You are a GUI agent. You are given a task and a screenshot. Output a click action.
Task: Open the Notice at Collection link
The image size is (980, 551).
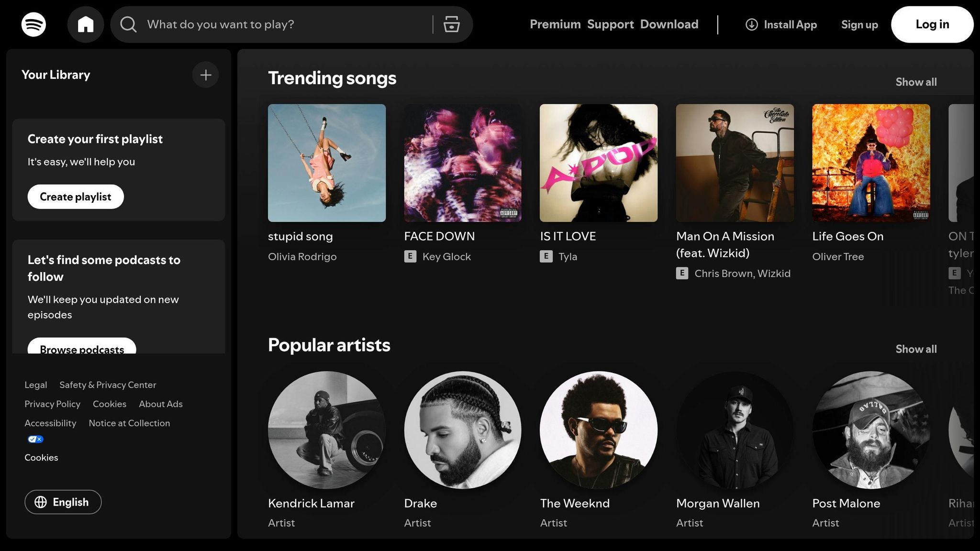pyautogui.click(x=129, y=423)
